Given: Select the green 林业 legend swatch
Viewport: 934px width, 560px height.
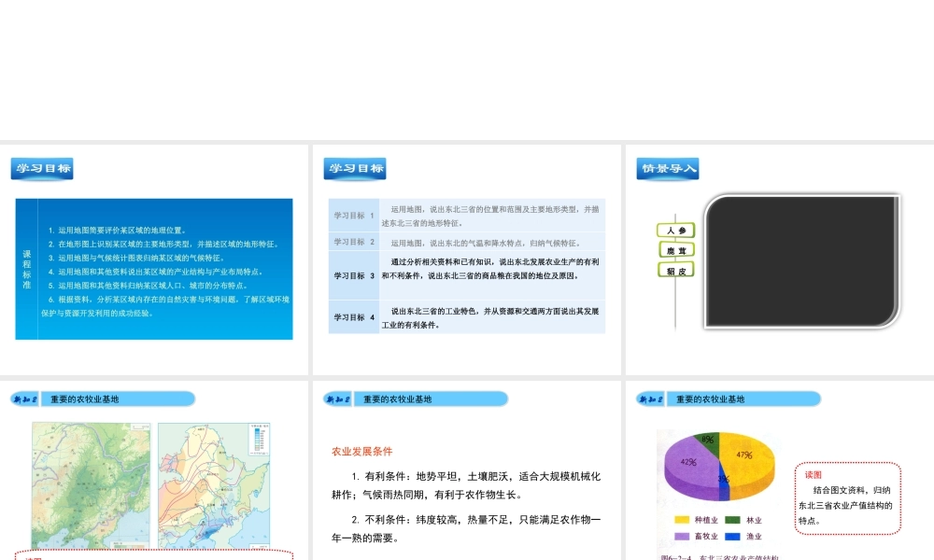Looking at the screenshot, I should click(733, 520).
